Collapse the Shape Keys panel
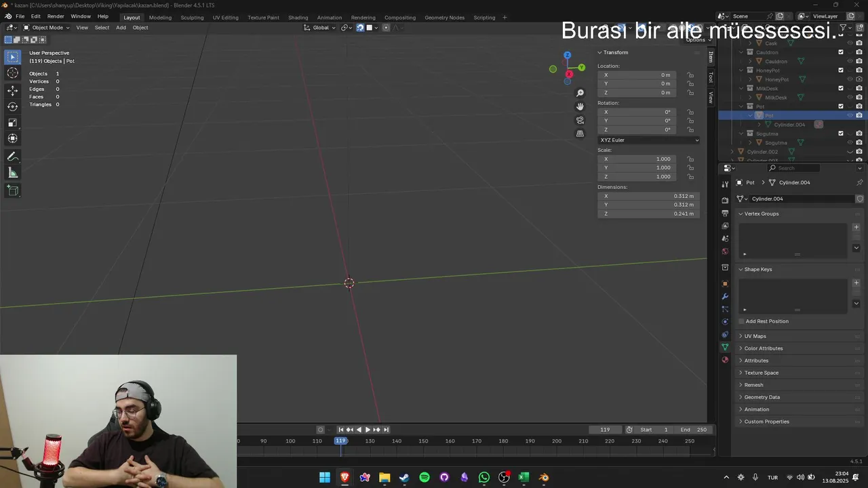The height and width of the screenshot is (488, 868). pos(757,269)
